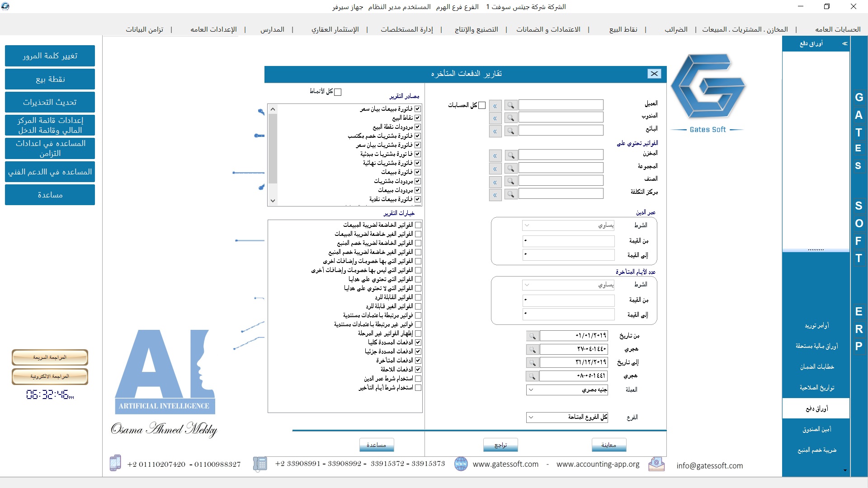The width and height of the screenshot is (868, 488).
Task: Open الاعتمادات و الضمانات menu
Action: (x=548, y=29)
